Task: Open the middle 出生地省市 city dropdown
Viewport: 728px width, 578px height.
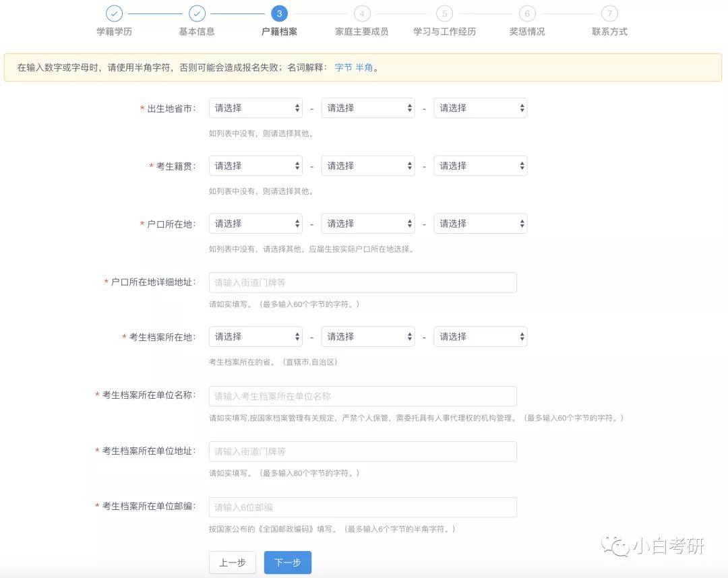Action: click(x=368, y=108)
